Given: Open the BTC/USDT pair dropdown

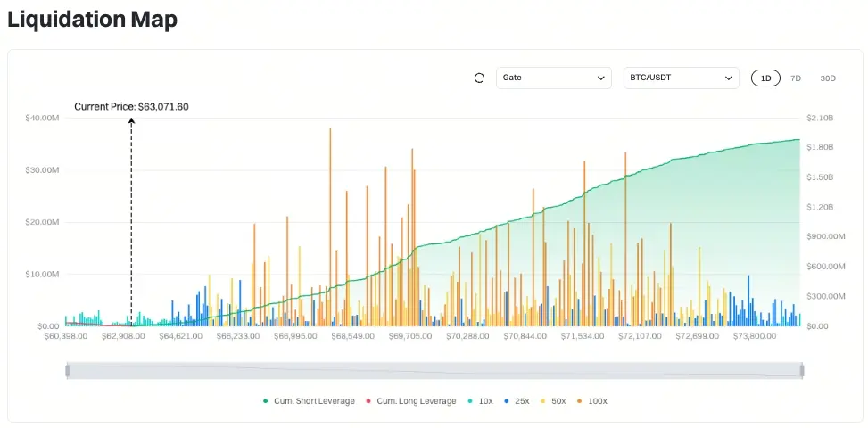Looking at the screenshot, I should coord(681,78).
